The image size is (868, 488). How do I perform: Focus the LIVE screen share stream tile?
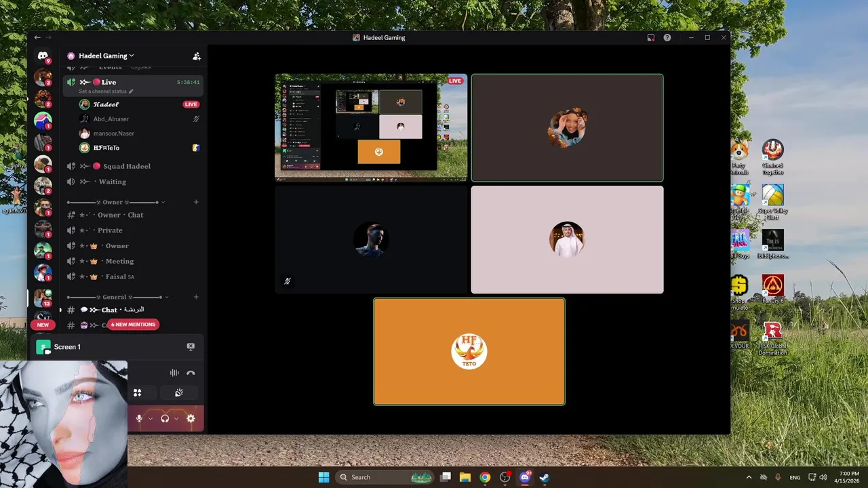tap(371, 127)
